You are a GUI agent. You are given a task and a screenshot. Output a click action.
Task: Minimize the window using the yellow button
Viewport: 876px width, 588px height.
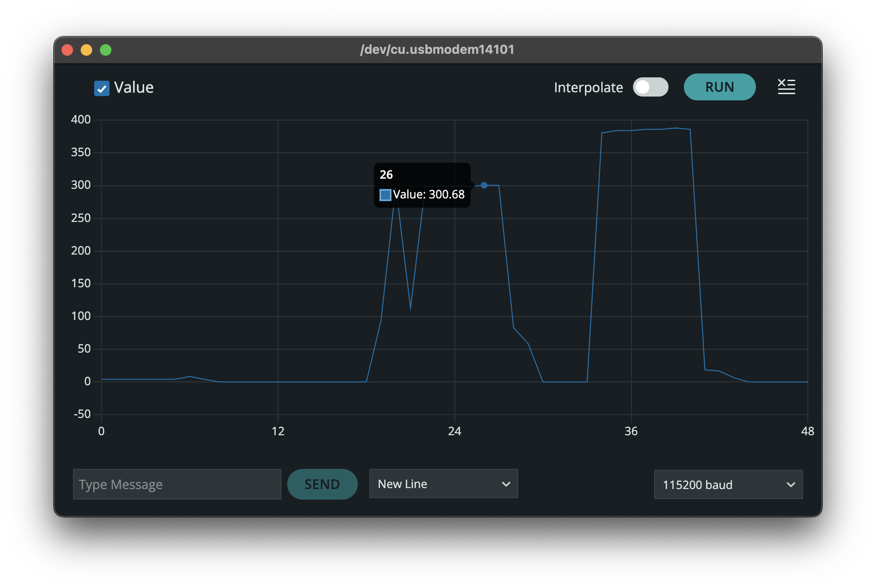coord(86,50)
